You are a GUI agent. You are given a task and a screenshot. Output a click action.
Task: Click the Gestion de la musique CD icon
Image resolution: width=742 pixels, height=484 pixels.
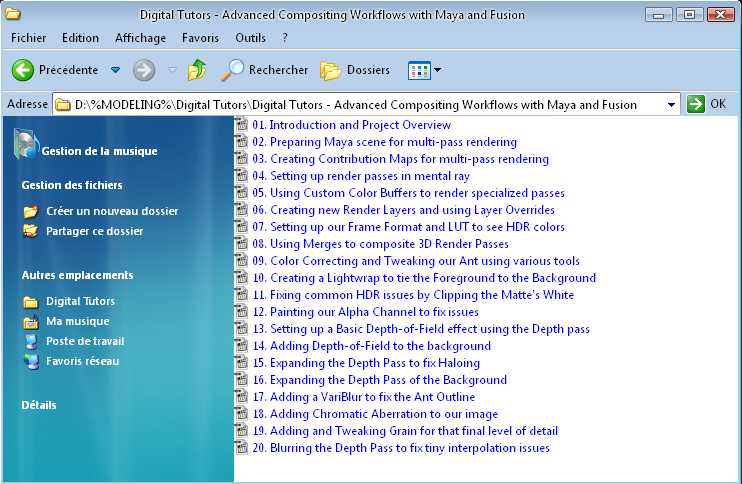coord(26,143)
